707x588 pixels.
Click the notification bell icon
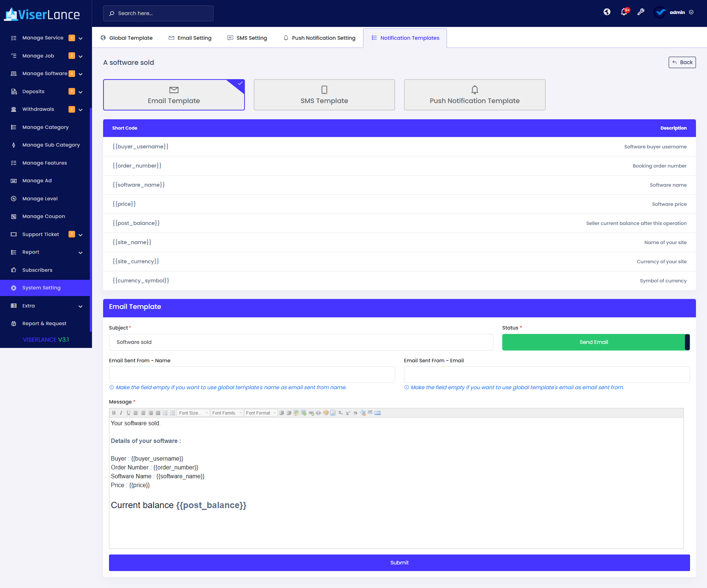point(624,12)
